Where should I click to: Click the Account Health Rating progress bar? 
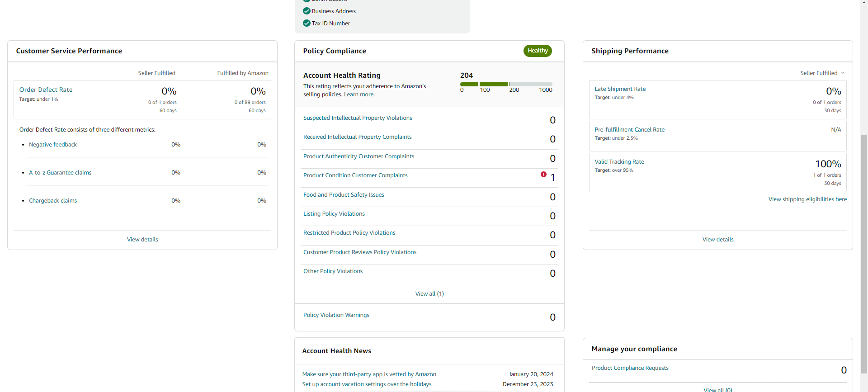pos(506,84)
